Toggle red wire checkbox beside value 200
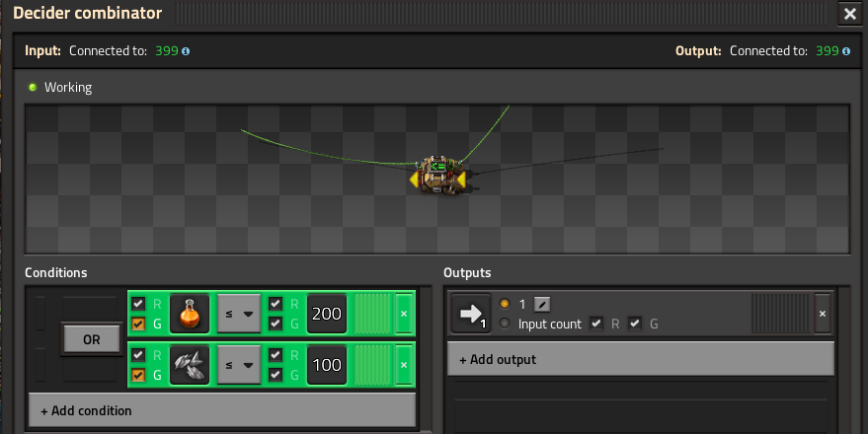Image resolution: width=868 pixels, height=434 pixels. 276,304
